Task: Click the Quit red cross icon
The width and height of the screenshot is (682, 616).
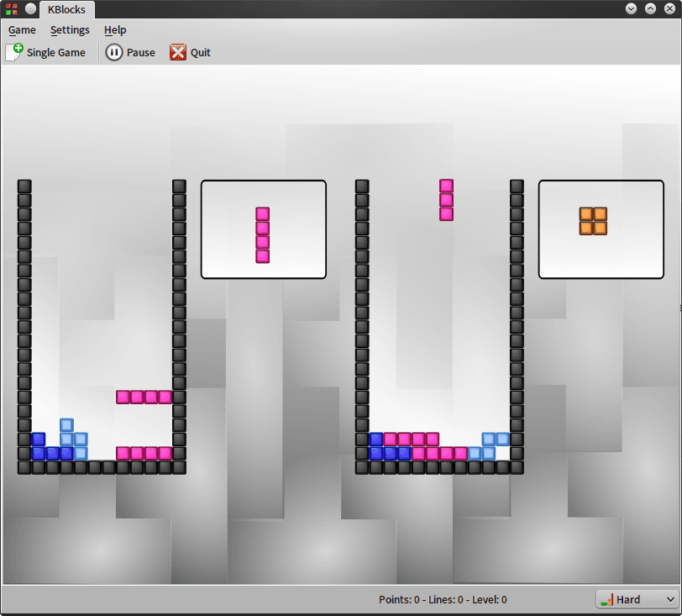Action: pos(178,53)
